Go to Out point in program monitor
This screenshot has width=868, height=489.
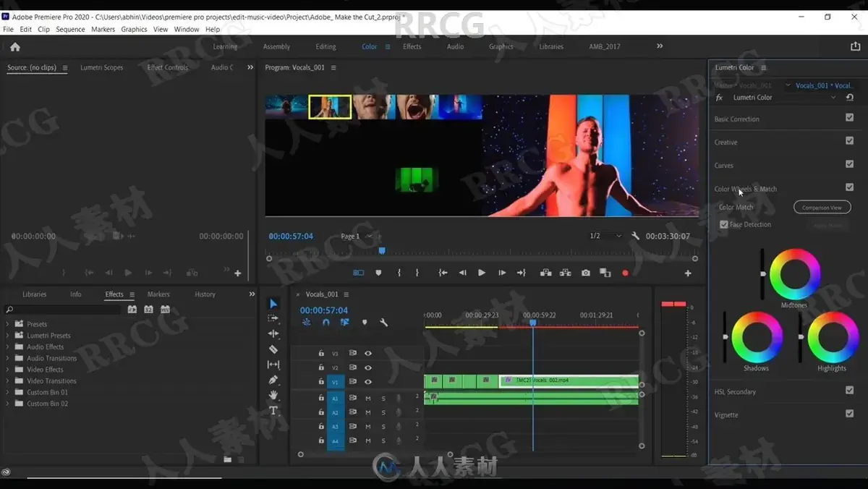click(x=521, y=273)
